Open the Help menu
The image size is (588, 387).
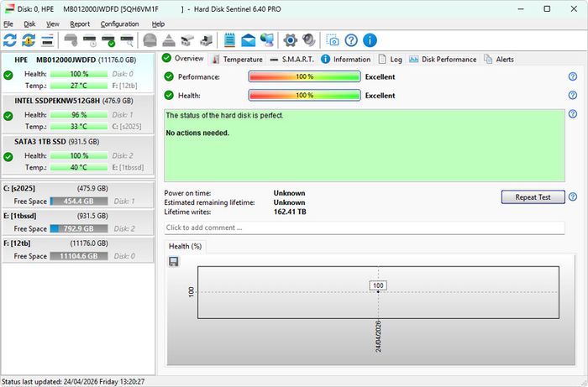point(158,24)
